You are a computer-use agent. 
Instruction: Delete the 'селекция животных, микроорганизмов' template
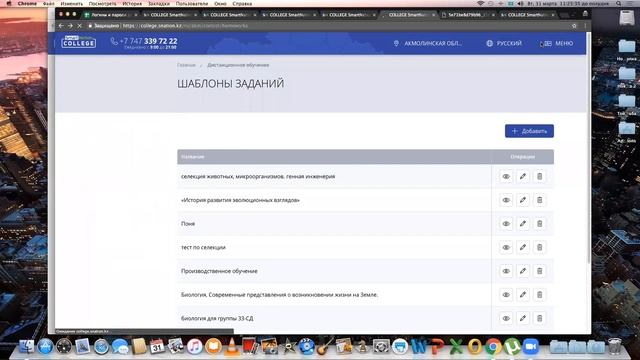539,177
